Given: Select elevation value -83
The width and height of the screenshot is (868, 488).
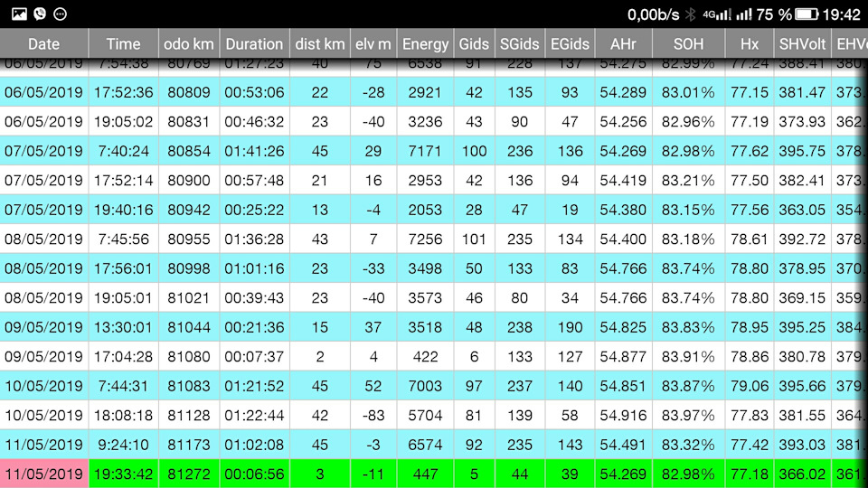Looking at the screenshot, I should point(373,416).
